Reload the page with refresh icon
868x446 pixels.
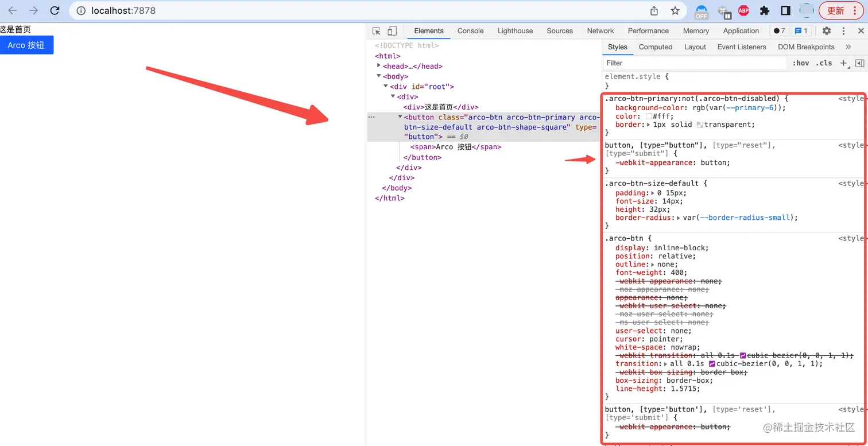pyautogui.click(x=55, y=10)
